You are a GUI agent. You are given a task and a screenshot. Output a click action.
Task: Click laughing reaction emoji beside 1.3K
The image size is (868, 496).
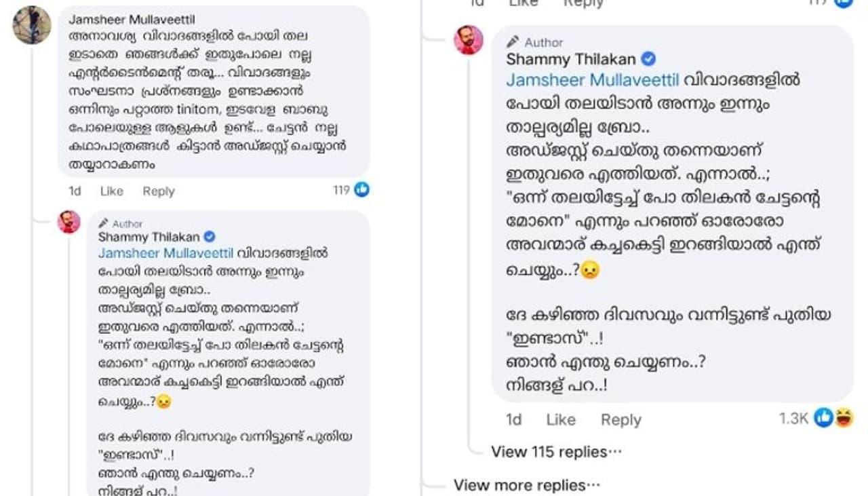pos(844,418)
